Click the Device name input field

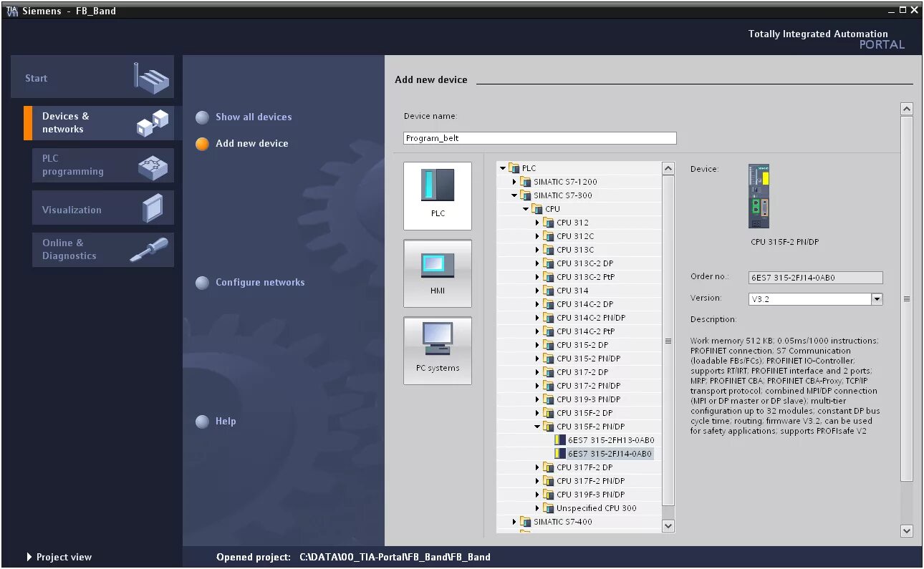(x=540, y=138)
